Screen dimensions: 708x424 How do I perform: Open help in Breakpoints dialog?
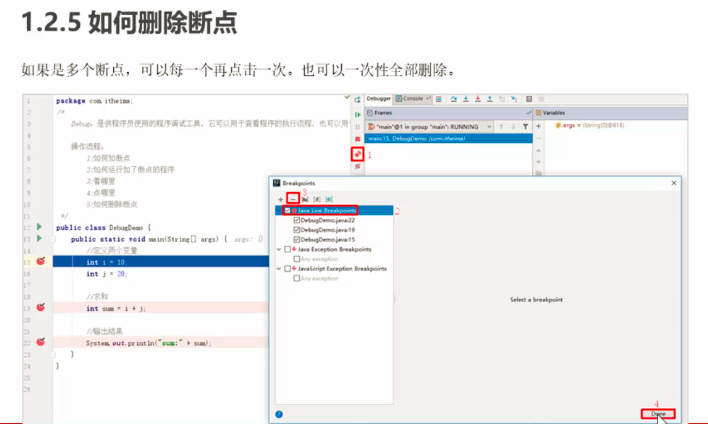[x=279, y=414]
